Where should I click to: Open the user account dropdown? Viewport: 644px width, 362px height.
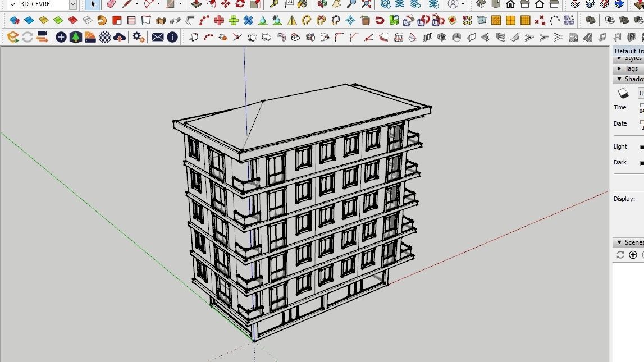[463, 4]
